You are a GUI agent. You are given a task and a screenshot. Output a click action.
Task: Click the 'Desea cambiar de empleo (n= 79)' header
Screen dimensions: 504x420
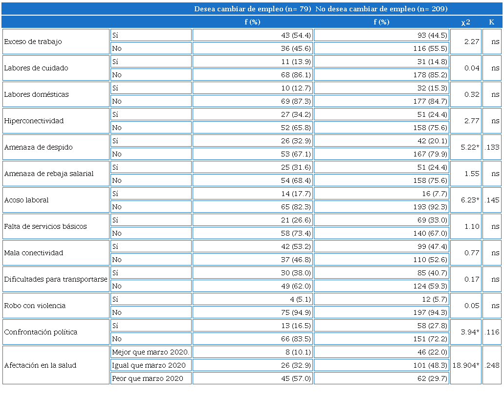[252, 9]
